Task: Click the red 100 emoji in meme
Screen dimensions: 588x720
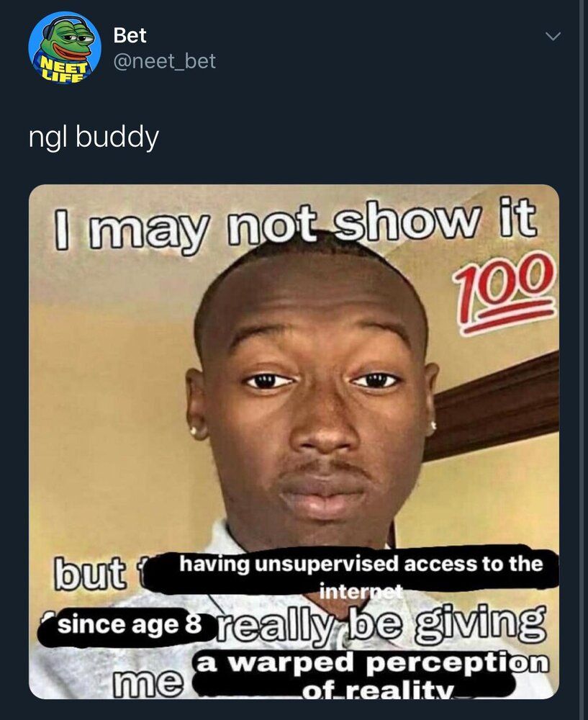Action: pyautogui.click(x=504, y=293)
